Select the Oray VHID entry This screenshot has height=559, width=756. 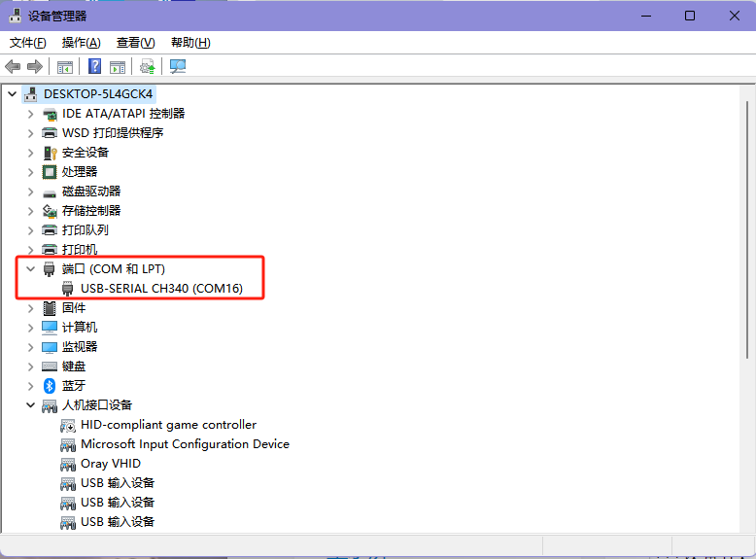(x=111, y=464)
